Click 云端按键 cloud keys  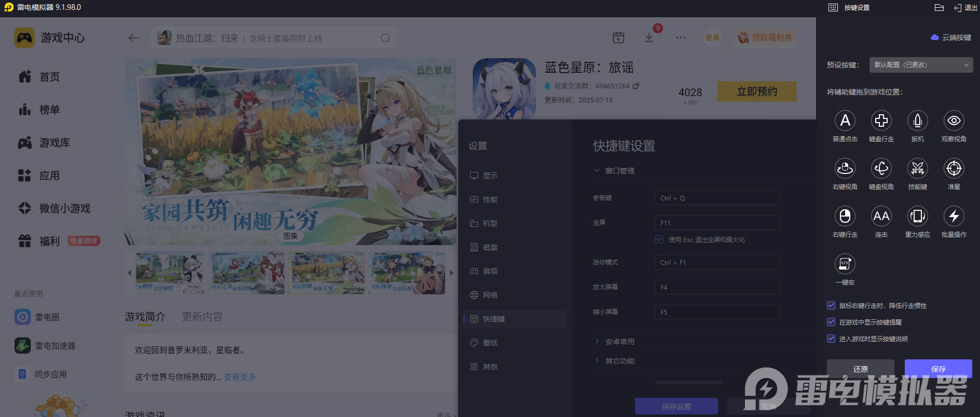951,37
